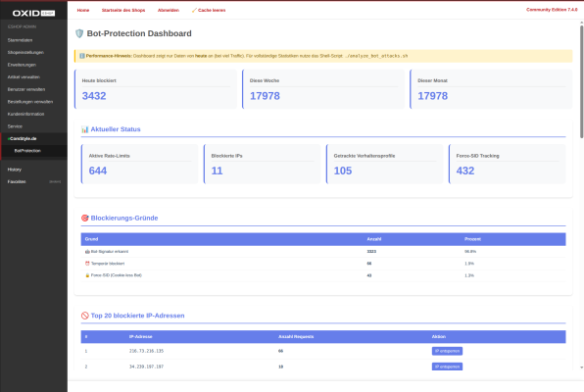Click the Anzahl Requests column header
Screen dimensions: 584x392
click(296, 337)
